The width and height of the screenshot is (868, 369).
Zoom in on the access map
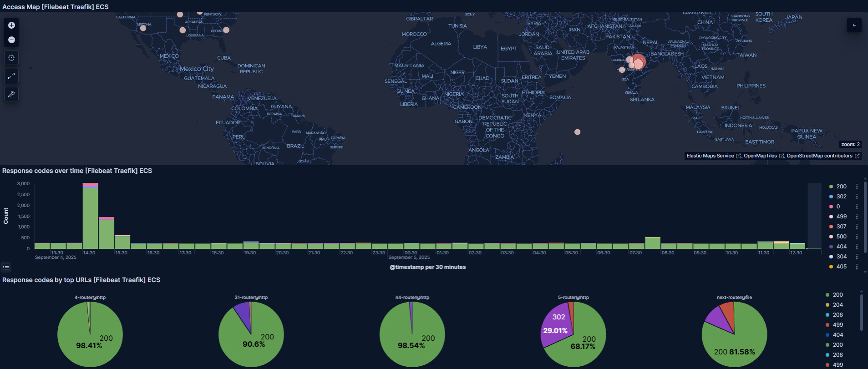[x=11, y=25]
